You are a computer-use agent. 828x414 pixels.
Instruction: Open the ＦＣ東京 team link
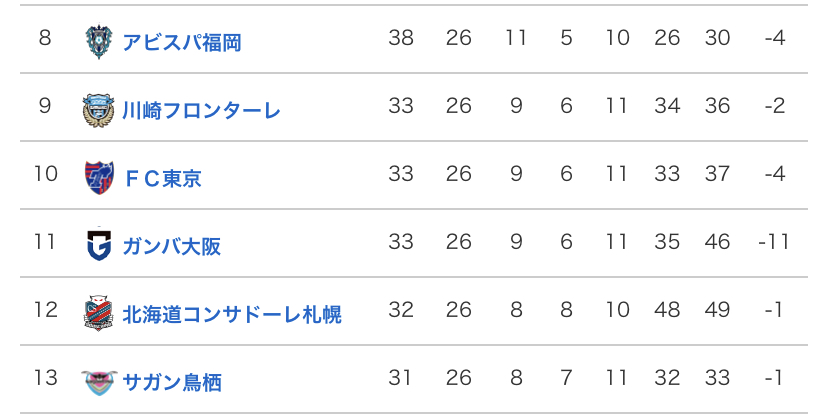click(163, 178)
